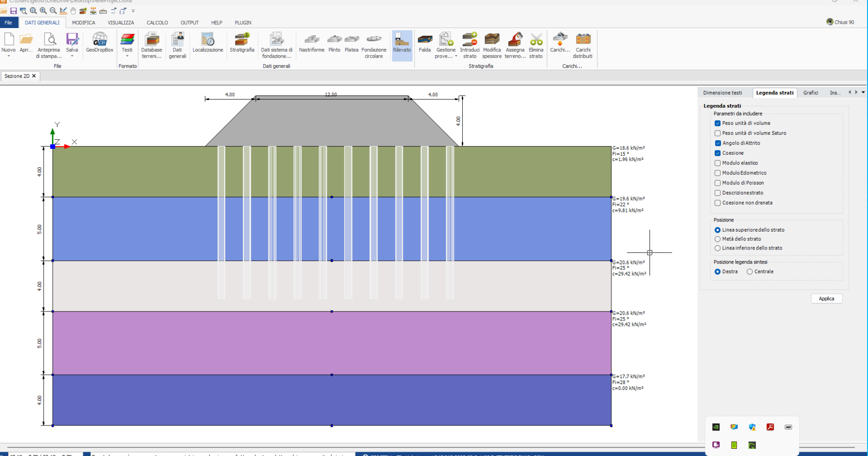Enable Peso unità di volume Saturo checkbox

point(718,133)
